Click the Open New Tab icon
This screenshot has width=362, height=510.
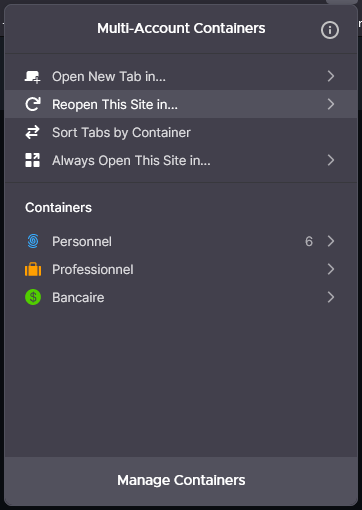click(33, 77)
